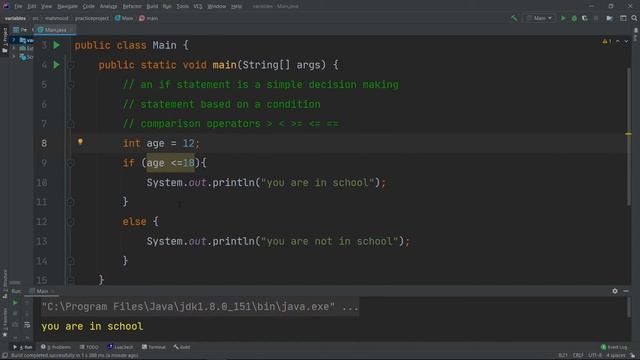Click the yellow lightbulb on line 8
Image resolution: width=640 pixels, height=360 pixels.
coord(80,142)
